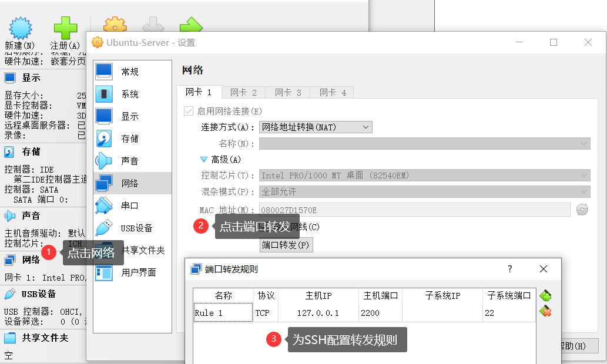Click the New (新建) VM toolbar icon

21,28
